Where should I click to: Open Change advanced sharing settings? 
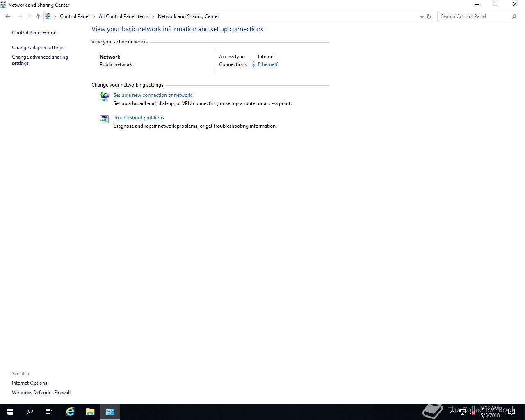pos(40,60)
